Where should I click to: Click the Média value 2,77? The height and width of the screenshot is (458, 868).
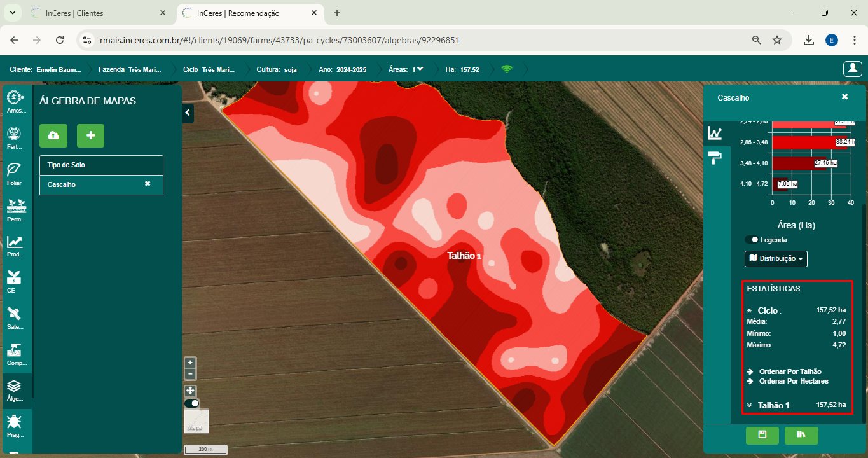click(x=839, y=321)
